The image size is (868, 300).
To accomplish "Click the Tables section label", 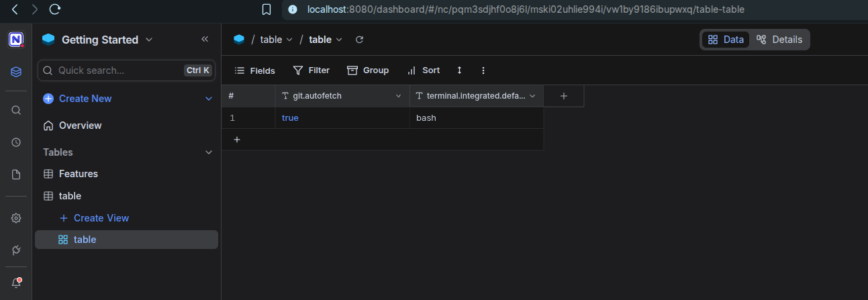I will (x=58, y=152).
